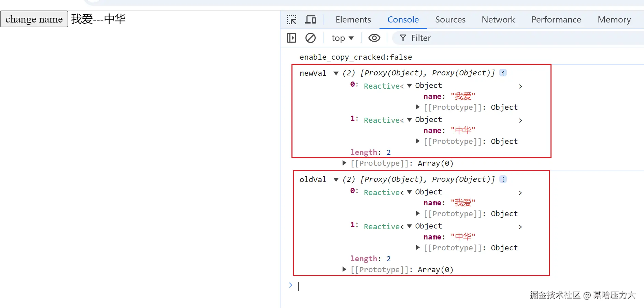Screen dimensions: 644x308
Task: Click the 我爱---中华 page text
Action: tap(98, 19)
